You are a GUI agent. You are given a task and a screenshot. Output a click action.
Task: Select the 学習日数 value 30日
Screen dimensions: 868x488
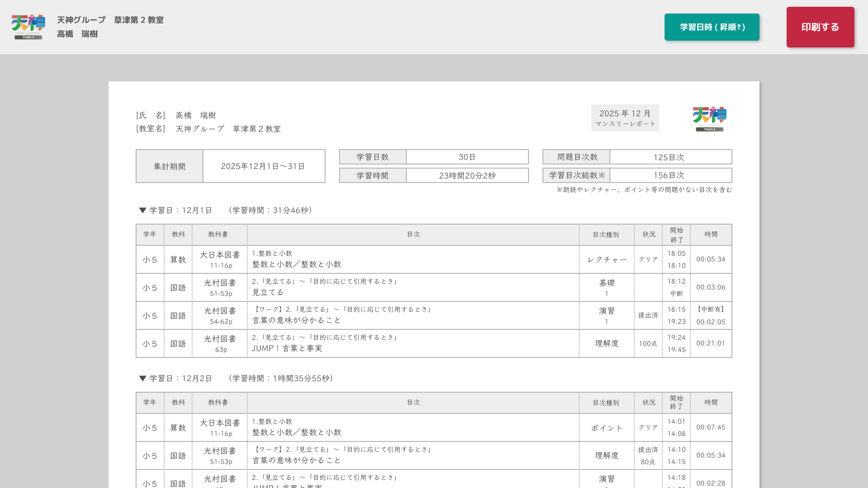click(x=467, y=157)
